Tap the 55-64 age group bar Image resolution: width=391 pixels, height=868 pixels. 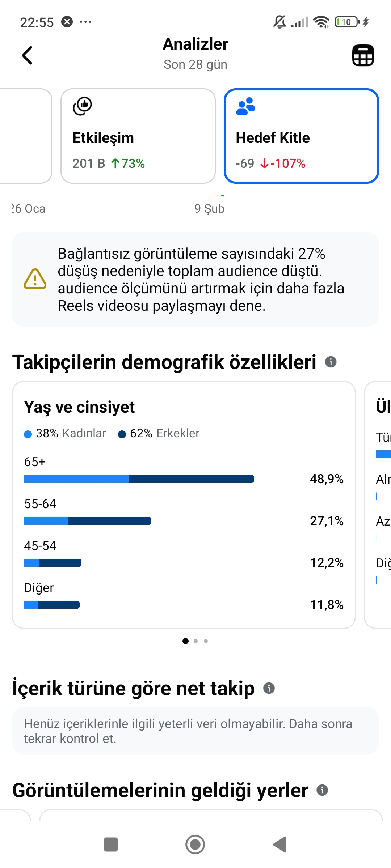point(88,521)
